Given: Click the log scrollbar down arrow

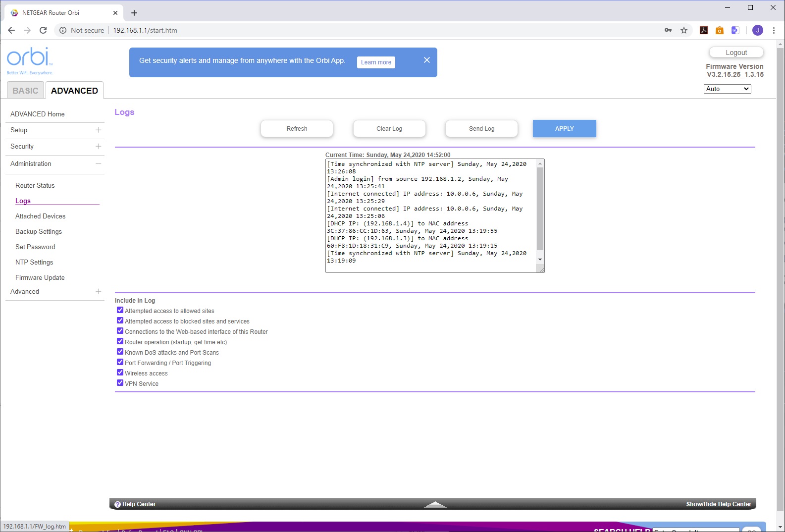Looking at the screenshot, I should coord(540,260).
